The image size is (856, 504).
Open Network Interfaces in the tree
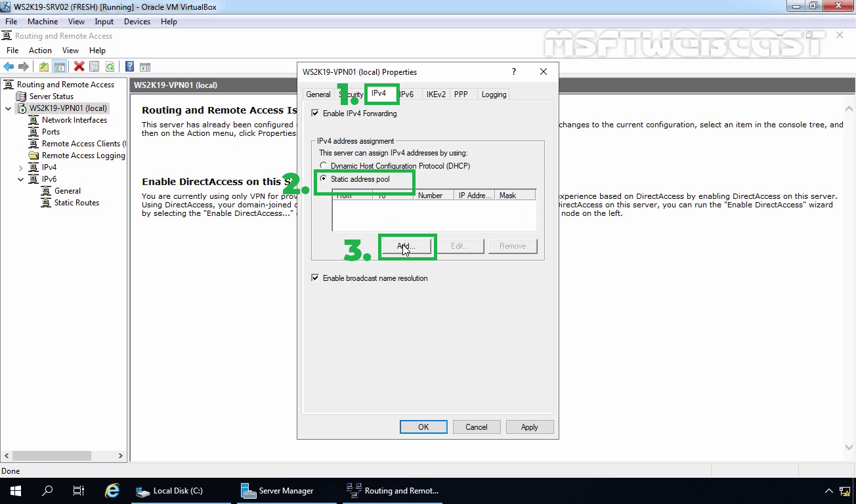click(74, 120)
